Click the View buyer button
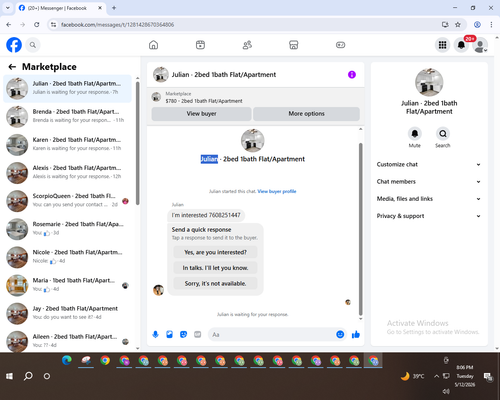The image size is (500, 400). tap(201, 114)
